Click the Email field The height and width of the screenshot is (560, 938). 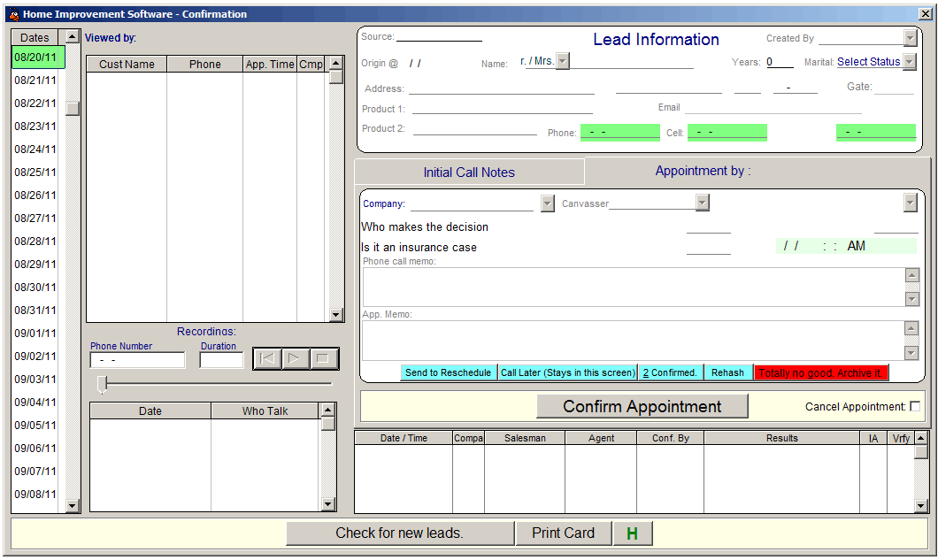click(773, 108)
